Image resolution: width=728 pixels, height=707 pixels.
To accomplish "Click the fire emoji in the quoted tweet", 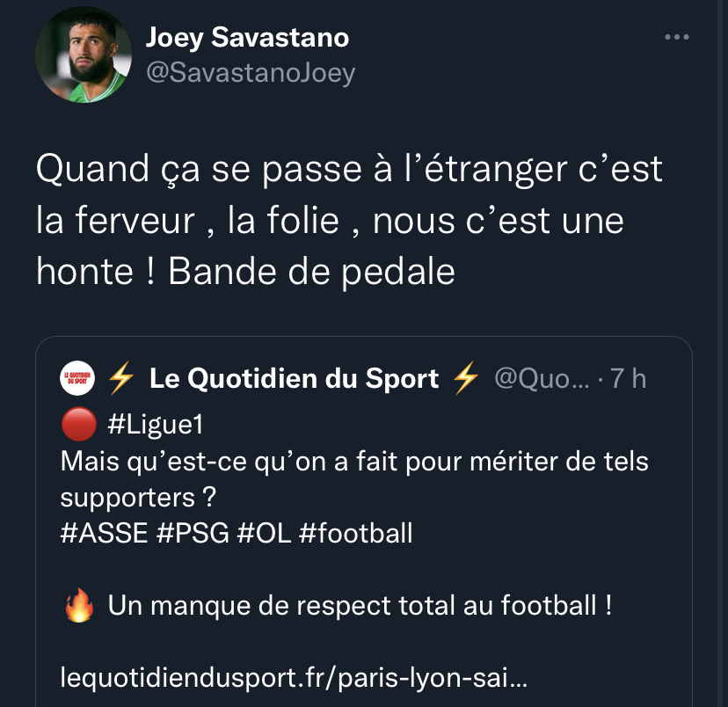I will pyautogui.click(x=78, y=607).
